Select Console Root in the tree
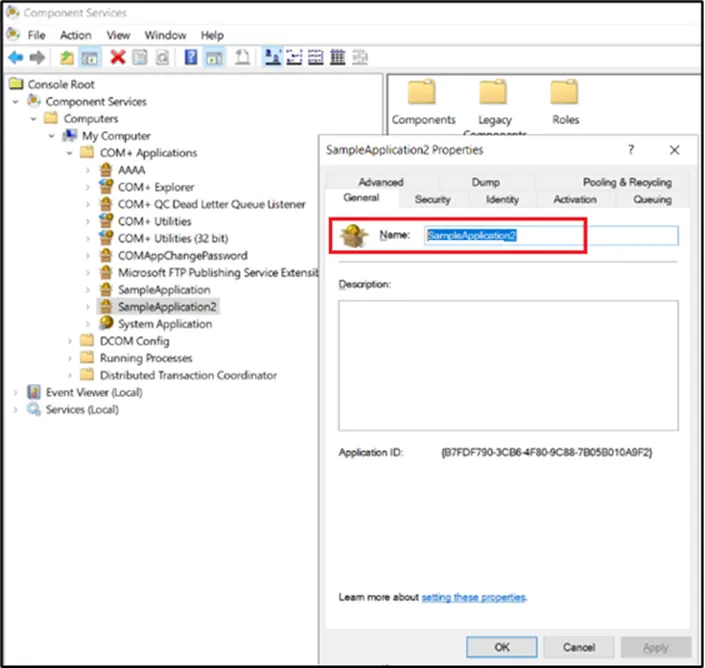This screenshot has width=705, height=668. pyautogui.click(x=61, y=85)
